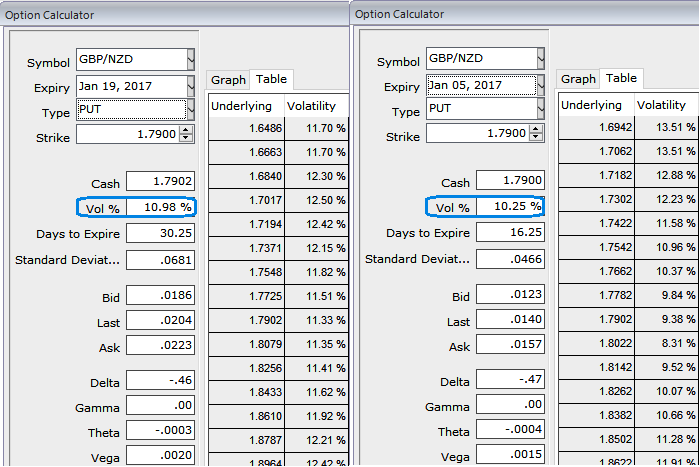The width and height of the screenshot is (700, 467).
Task: Select underlying 1.6840 cell
Action: pos(246,176)
